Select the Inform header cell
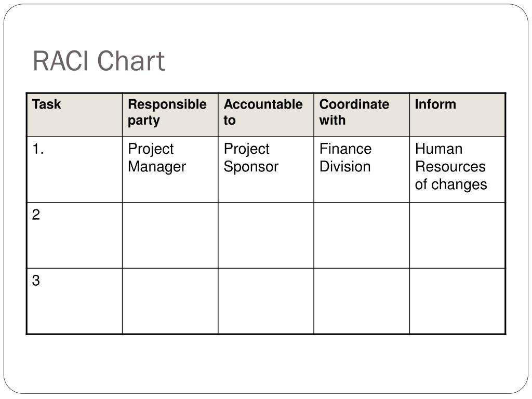This screenshot has height=399, width=532. pyautogui.click(x=457, y=115)
